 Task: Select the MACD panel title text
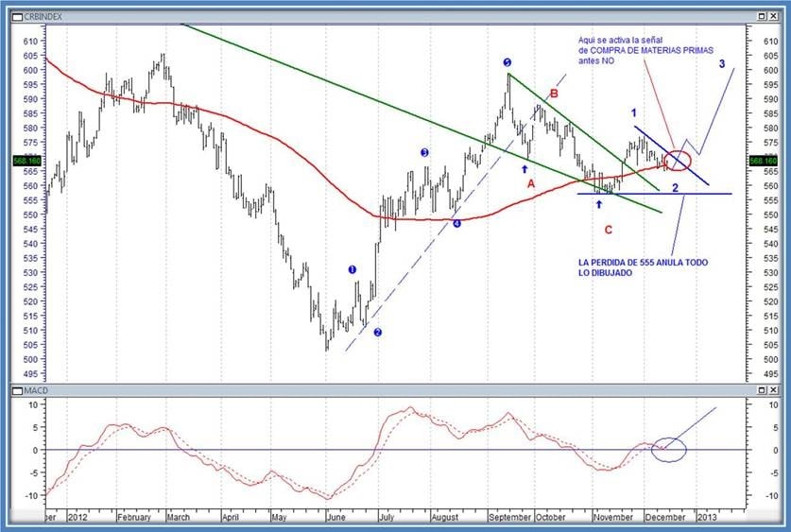pos(36,390)
